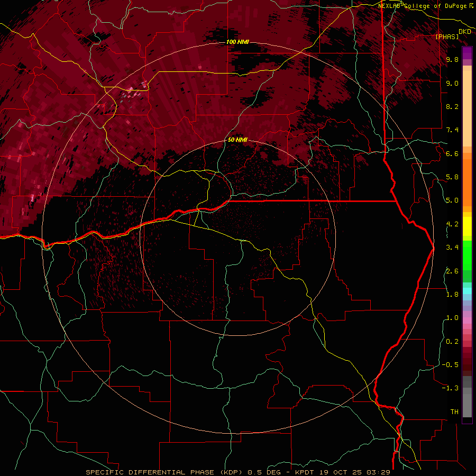Click the 5.8 scale value
476x476 pixels.
click(452, 177)
